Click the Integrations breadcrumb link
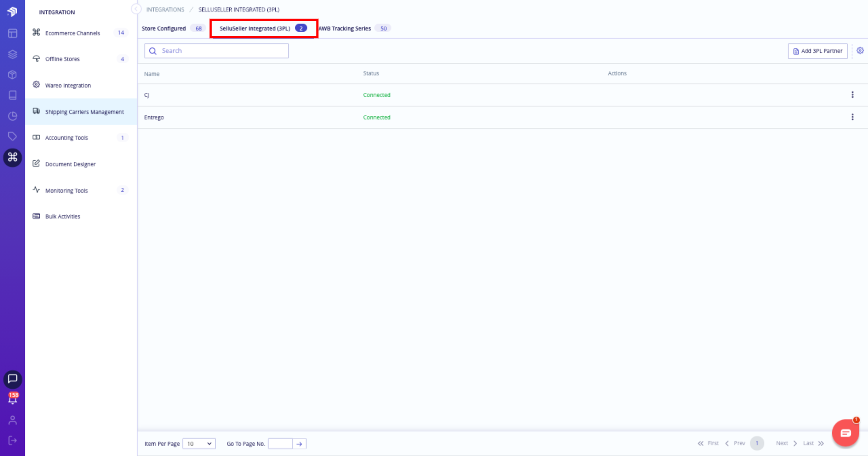868x456 pixels. [165, 9]
